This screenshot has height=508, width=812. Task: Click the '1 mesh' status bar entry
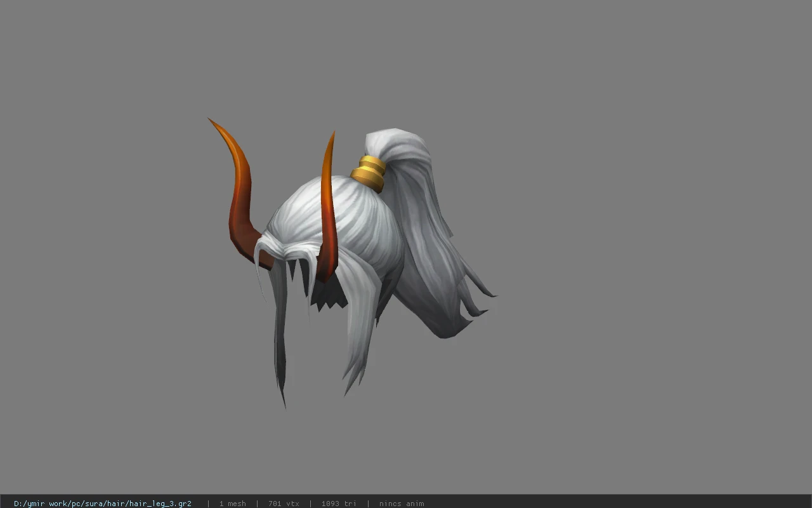[232, 504]
